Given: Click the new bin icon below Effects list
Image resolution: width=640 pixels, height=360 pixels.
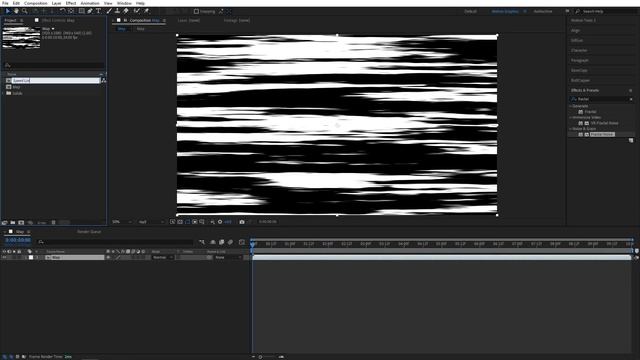Looking at the screenshot, I should 631,140.
